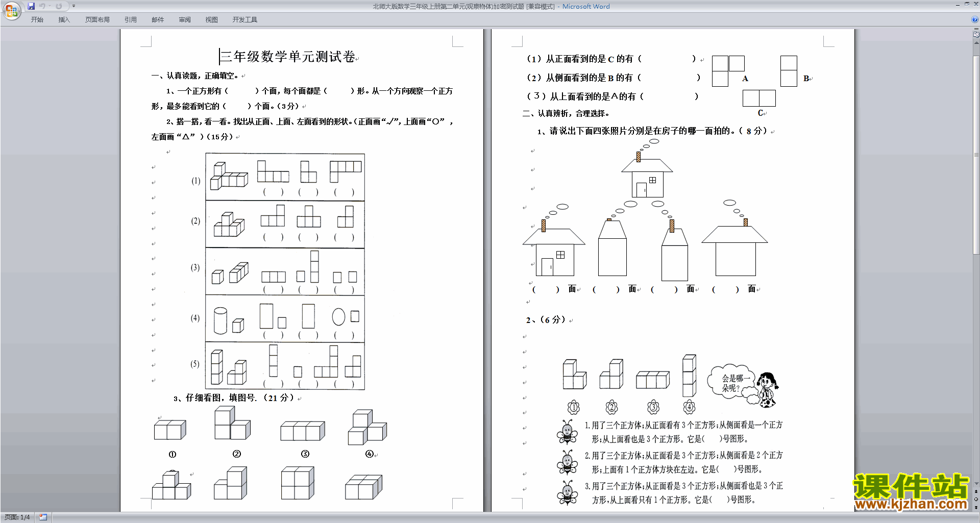The height and width of the screenshot is (523, 980).
Task: Click the heading 一、认真读题，正确填空。
Action: [x=195, y=76]
